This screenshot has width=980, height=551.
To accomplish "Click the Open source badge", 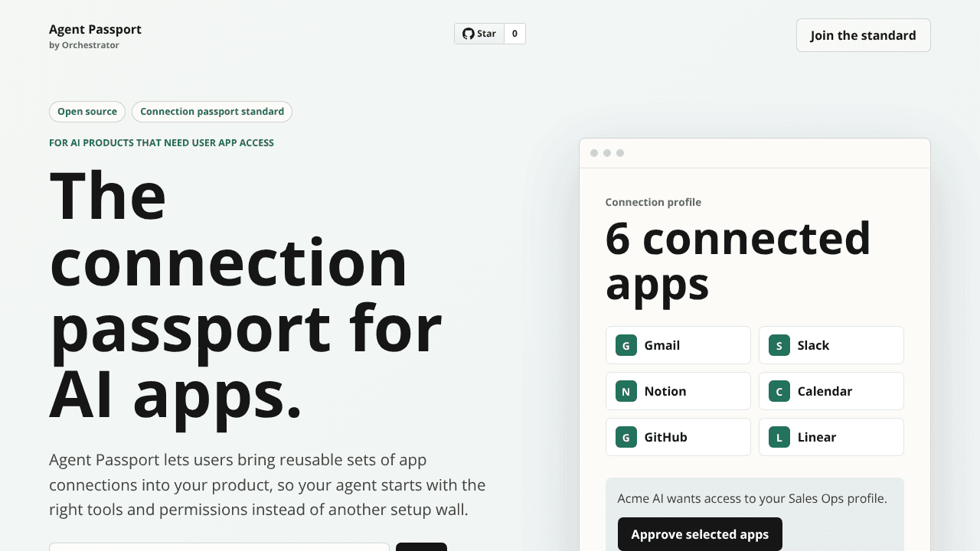I will click(x=87, y=112).
